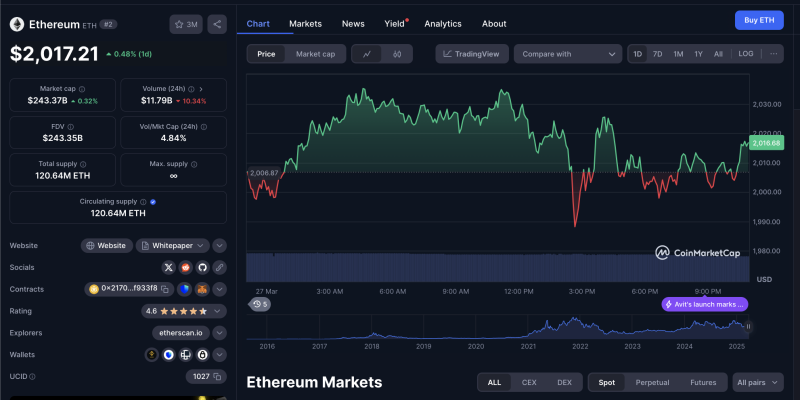
Task: Expand more Website links chevron
Action: click(x=219, y=245)
